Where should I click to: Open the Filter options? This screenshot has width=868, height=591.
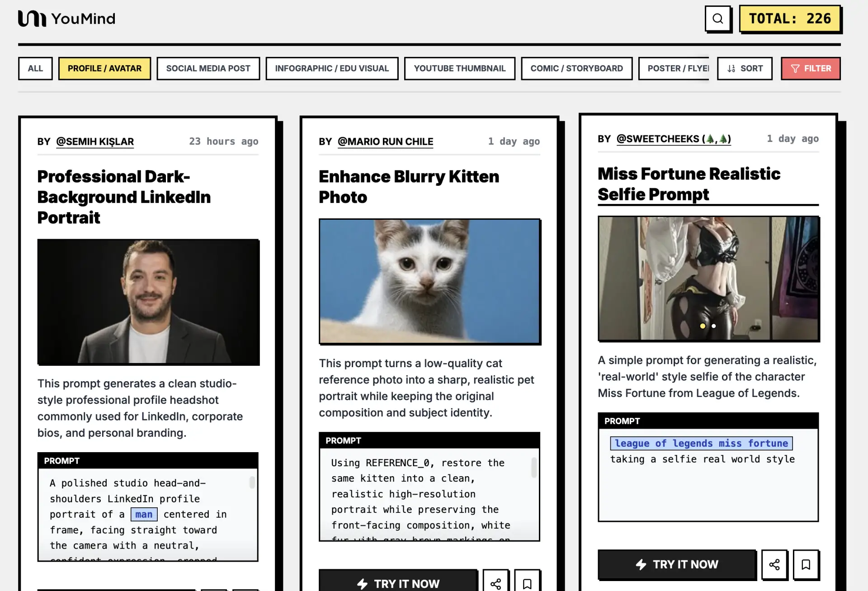[811, 69]
